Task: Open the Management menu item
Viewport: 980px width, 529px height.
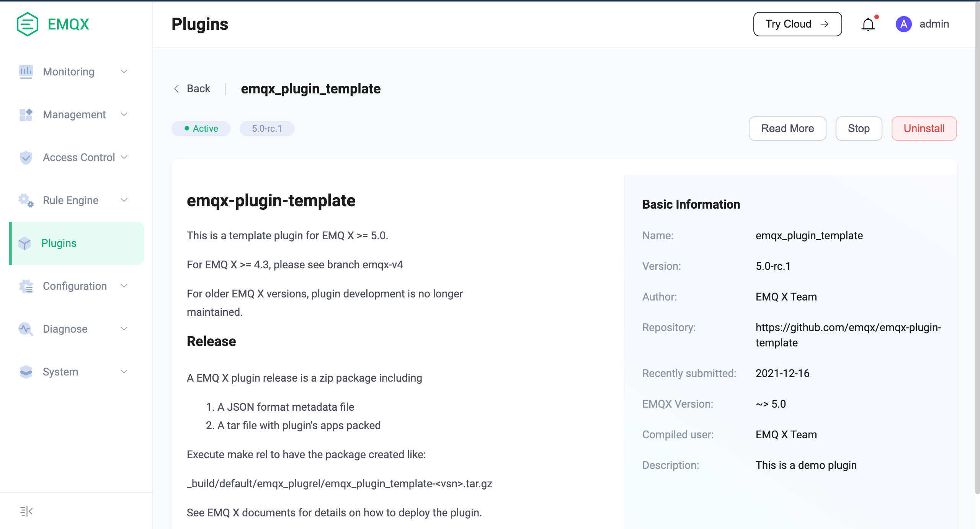Action: tap(77, 114)
